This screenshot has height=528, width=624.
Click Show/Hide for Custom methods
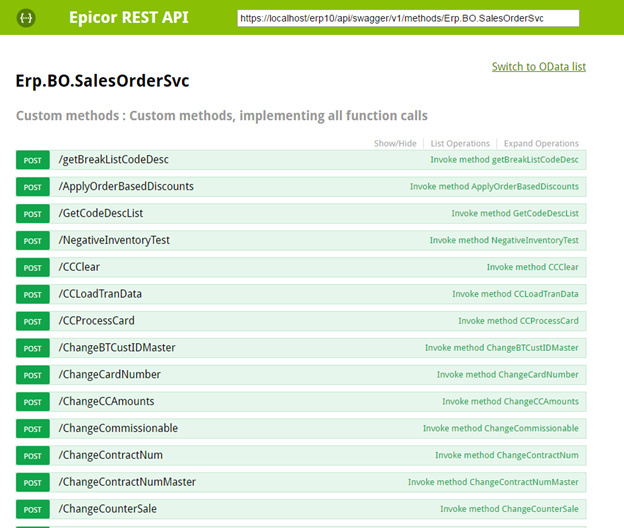tap(395, 143)
